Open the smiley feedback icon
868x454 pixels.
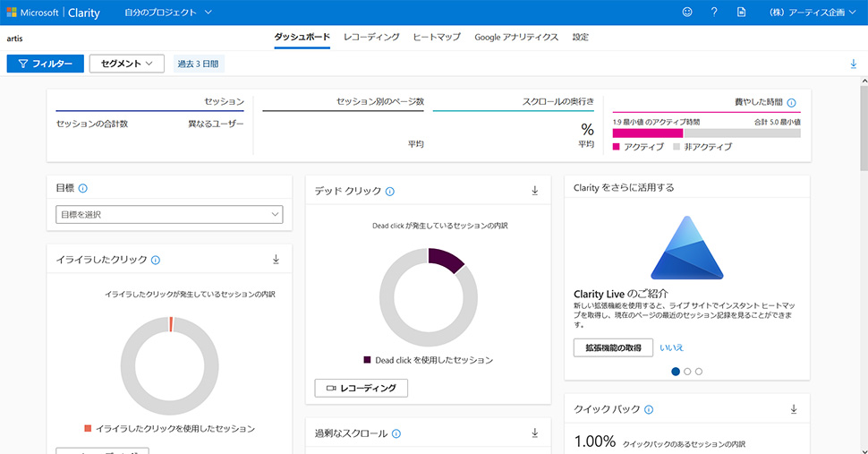[687, 12]
